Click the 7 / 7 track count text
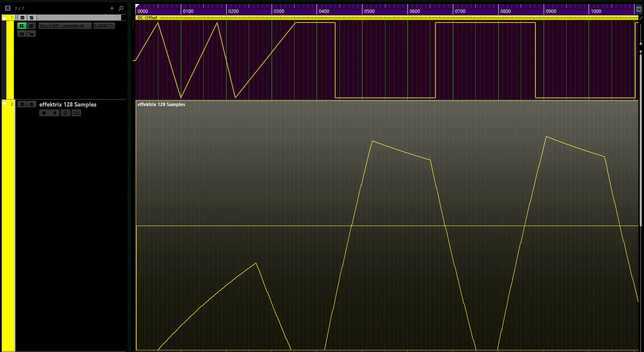The image size is (644, 352). [x=19, y=9]
